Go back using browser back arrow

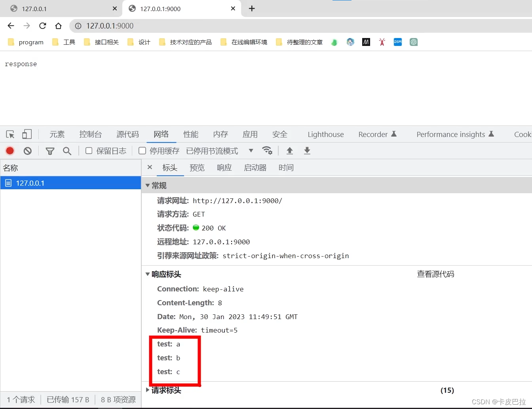[11, 26]
